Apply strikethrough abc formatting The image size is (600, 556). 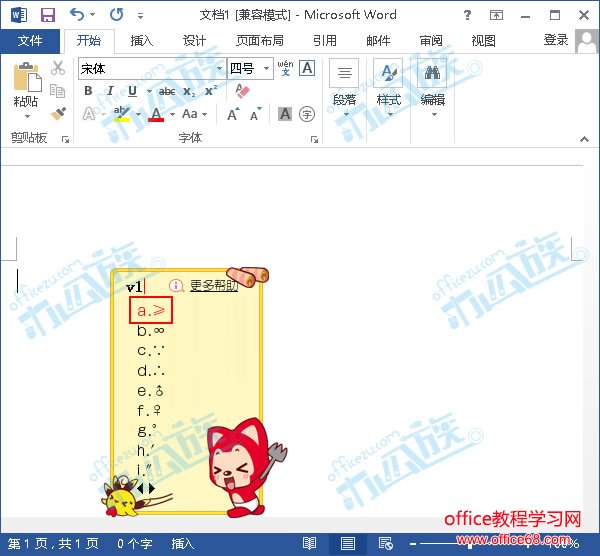coord(167,91)
